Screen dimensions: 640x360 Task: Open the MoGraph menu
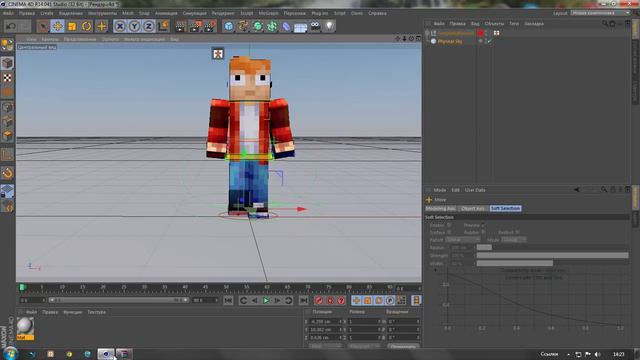coord(268,13)
